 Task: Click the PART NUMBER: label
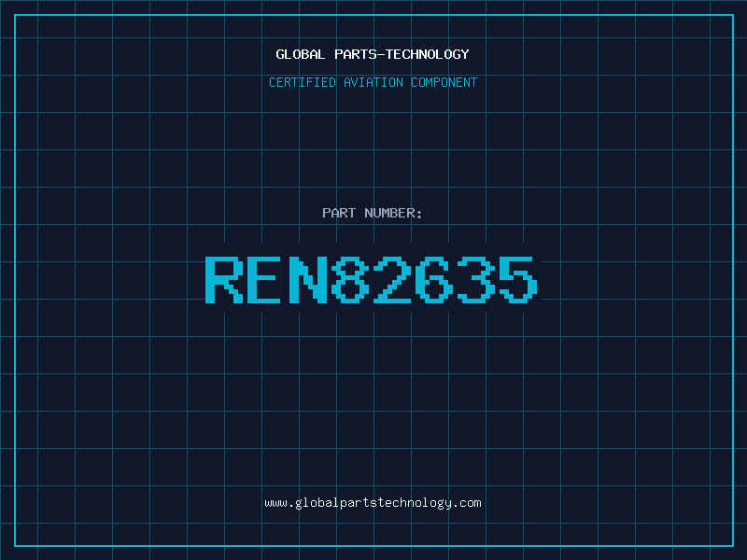click(373, 213)
